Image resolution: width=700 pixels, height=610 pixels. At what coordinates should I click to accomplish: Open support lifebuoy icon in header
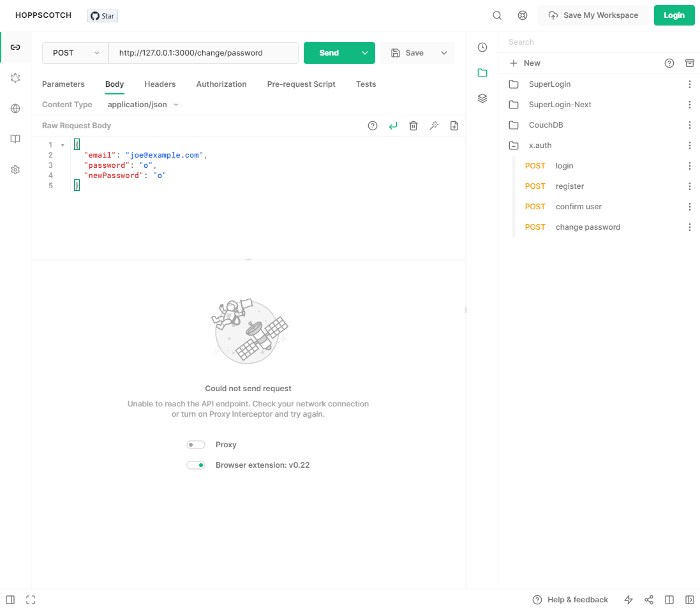(523, 15)
